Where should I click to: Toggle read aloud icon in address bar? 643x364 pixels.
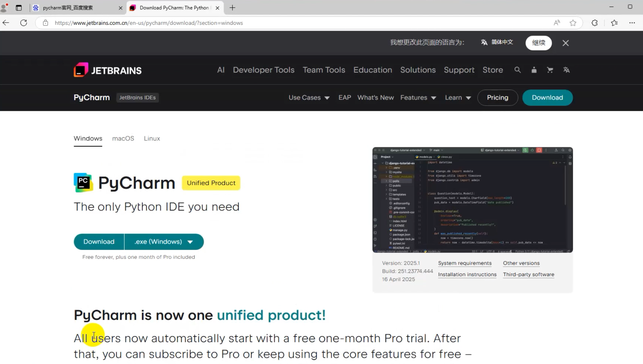557,23
